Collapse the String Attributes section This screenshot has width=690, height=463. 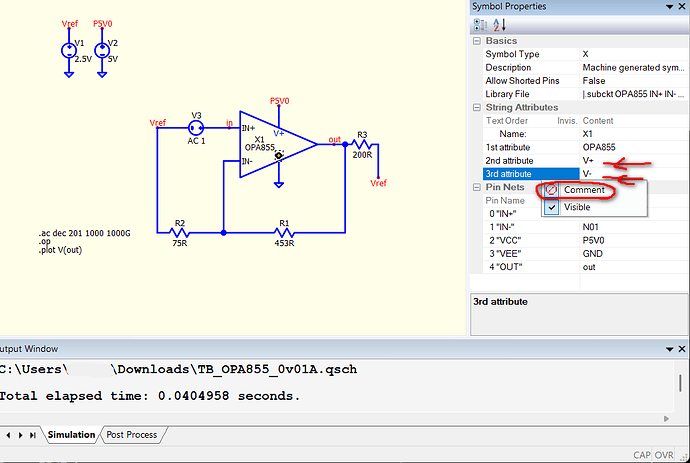click(x=476, y=107)
